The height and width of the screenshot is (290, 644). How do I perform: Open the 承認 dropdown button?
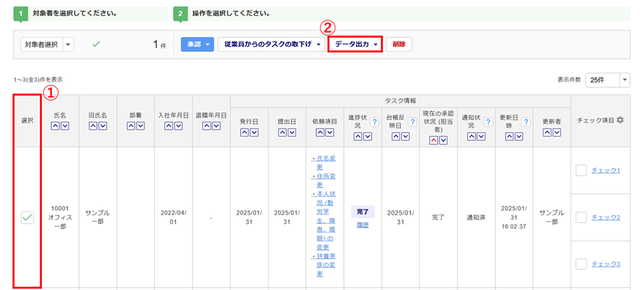[196, 45]
